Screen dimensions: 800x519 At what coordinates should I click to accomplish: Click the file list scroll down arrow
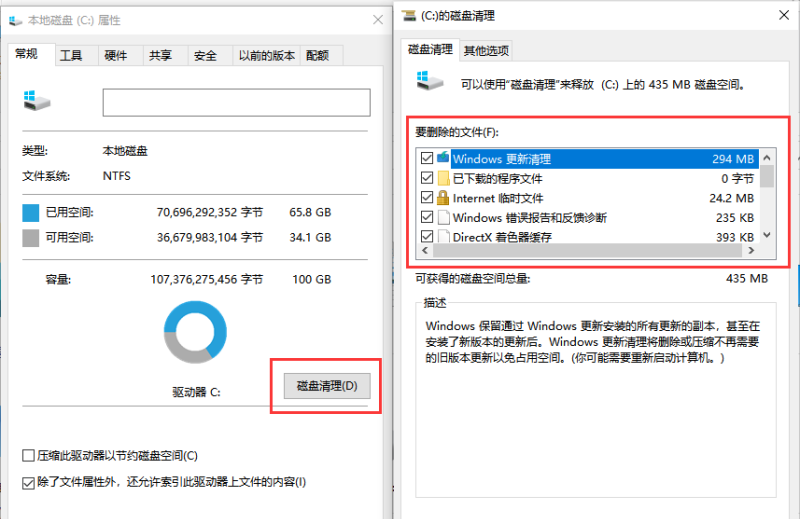click(x=767, y=235)
